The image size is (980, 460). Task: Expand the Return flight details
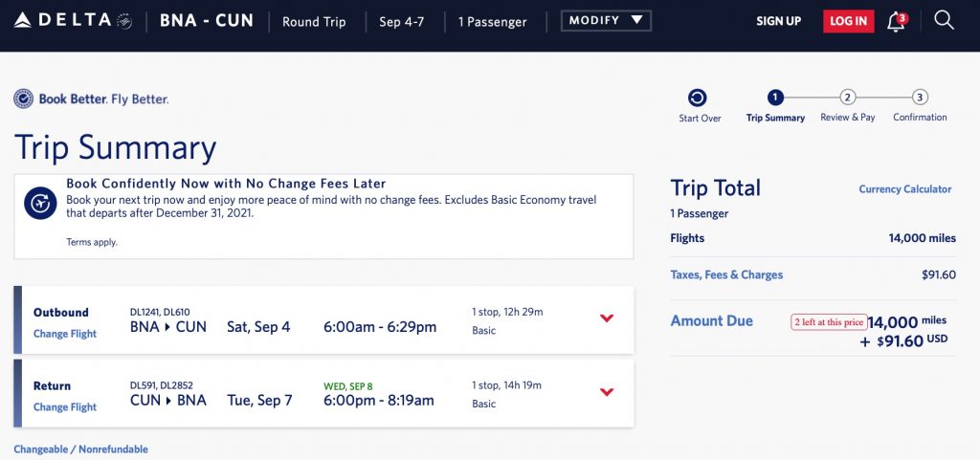coord(607,391)
